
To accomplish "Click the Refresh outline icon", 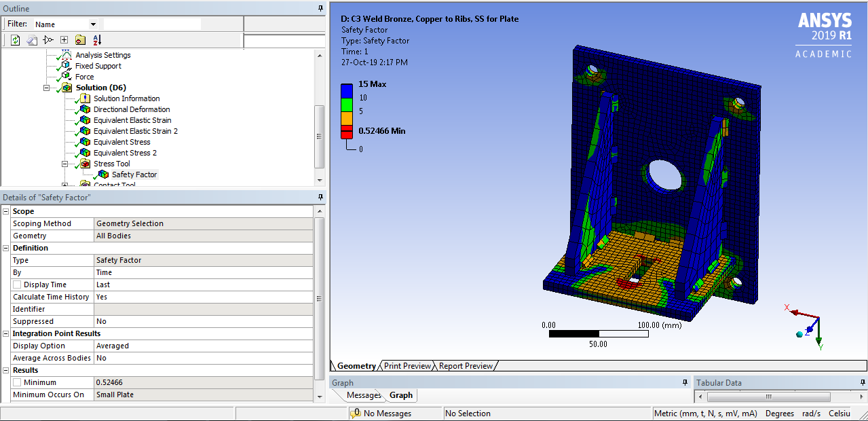I will pos(16,39).
